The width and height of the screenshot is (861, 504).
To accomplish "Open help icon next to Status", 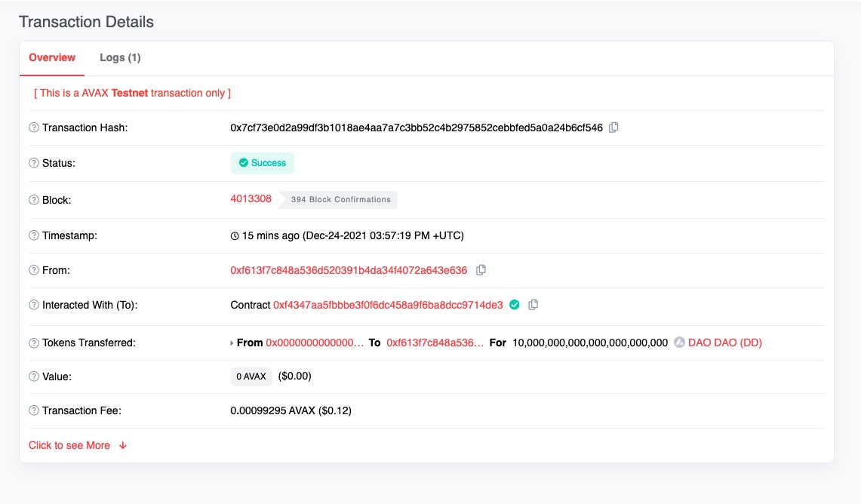I will [33, 163].
